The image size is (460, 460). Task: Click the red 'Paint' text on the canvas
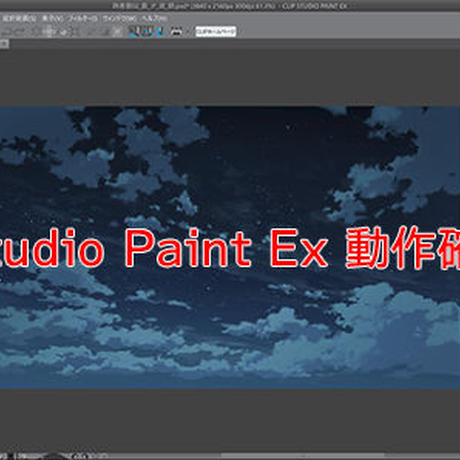(x=188, y=248)
